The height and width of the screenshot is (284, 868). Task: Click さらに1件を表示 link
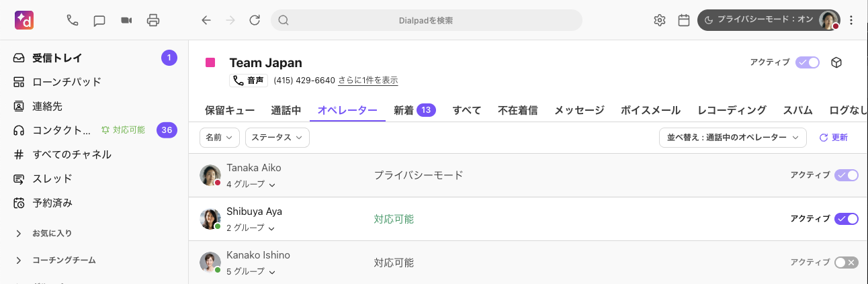(x=367, y=81)
